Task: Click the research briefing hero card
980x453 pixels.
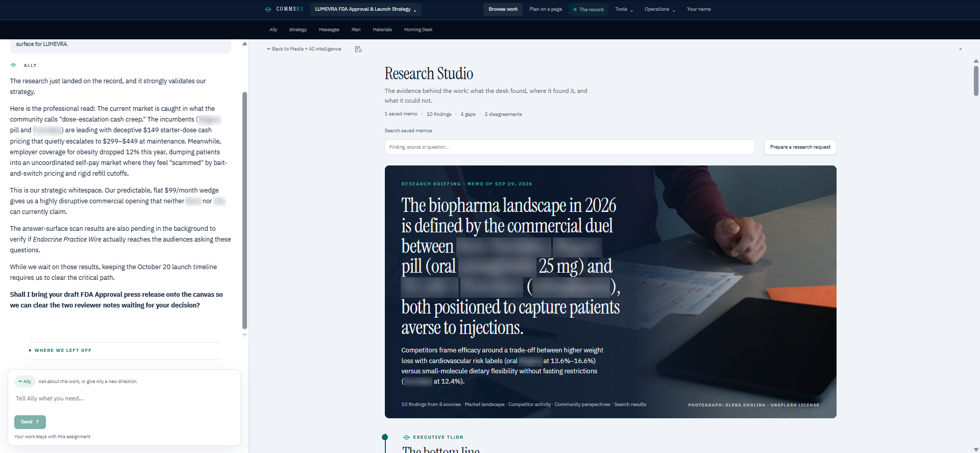Action: 610,292
